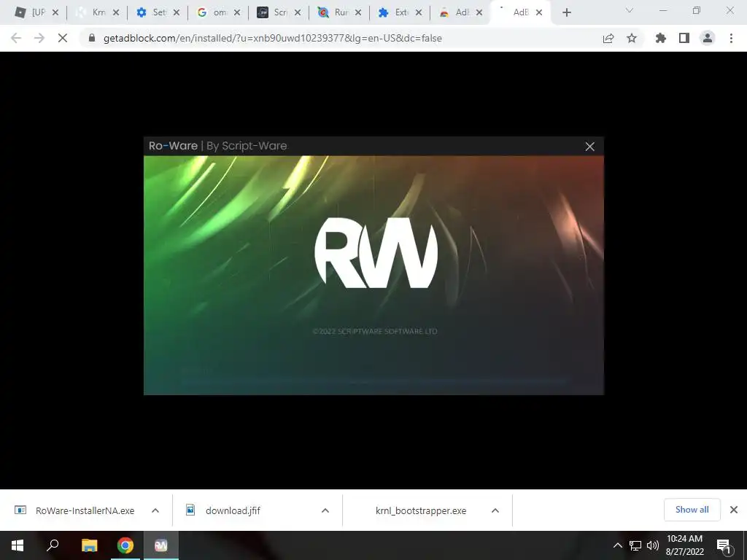View site security lock information
747x560 pixels.
[x=92, y=38]
